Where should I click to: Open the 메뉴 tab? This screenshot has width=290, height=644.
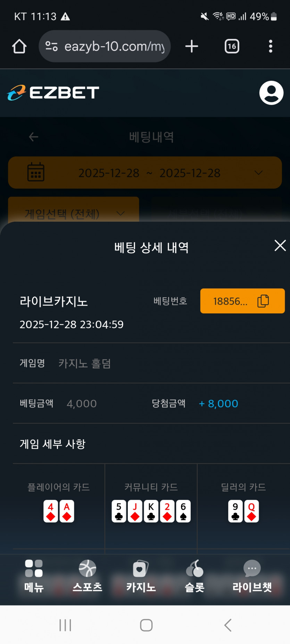pyautogui.click(x=34, y=576)
